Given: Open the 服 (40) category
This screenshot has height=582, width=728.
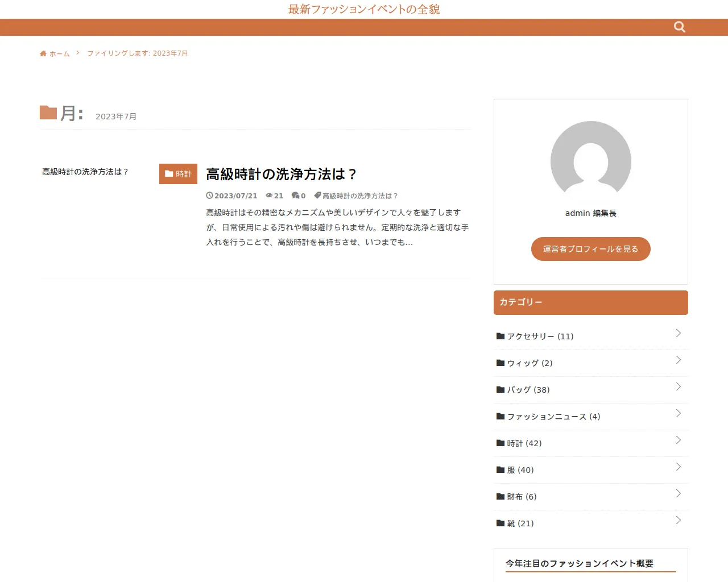Looking at the screenshot, I should (520, 470).
